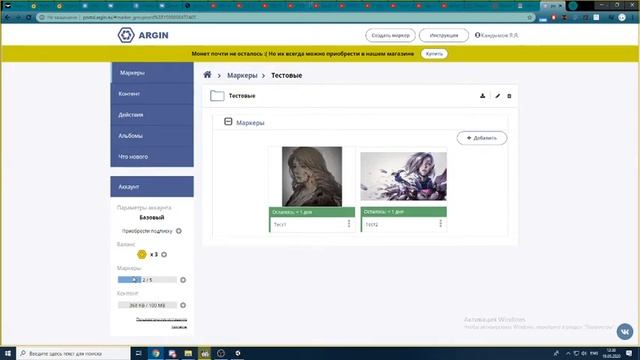The width and height of the screenshot is (640, 360).
Task: Open the notification center icon
Action: click(x=629, y=353)
